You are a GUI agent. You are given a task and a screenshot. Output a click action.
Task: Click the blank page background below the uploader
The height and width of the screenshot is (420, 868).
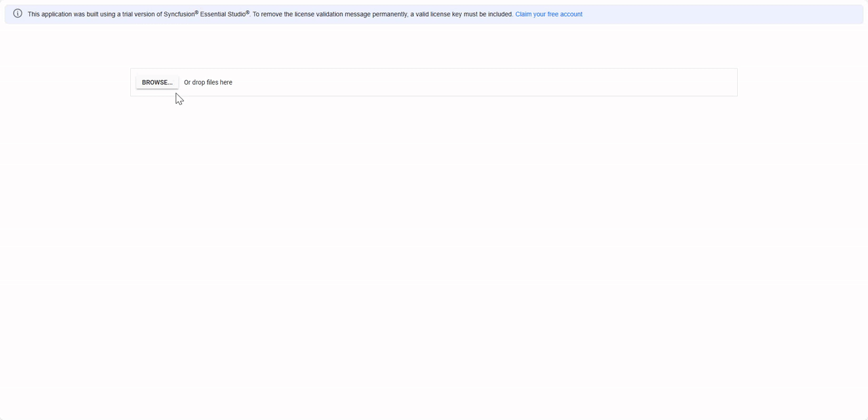coord(434,237)
